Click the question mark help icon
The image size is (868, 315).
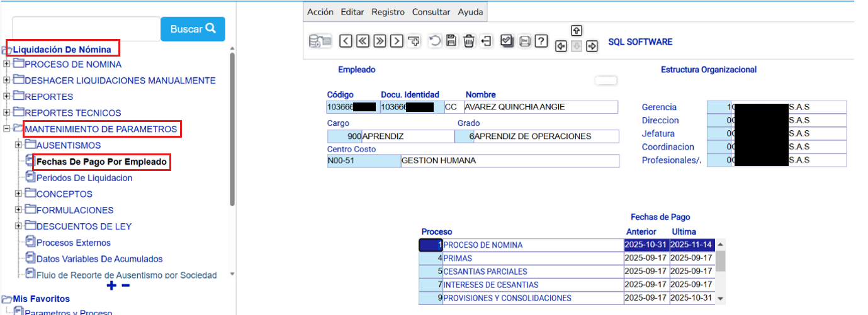541,41
